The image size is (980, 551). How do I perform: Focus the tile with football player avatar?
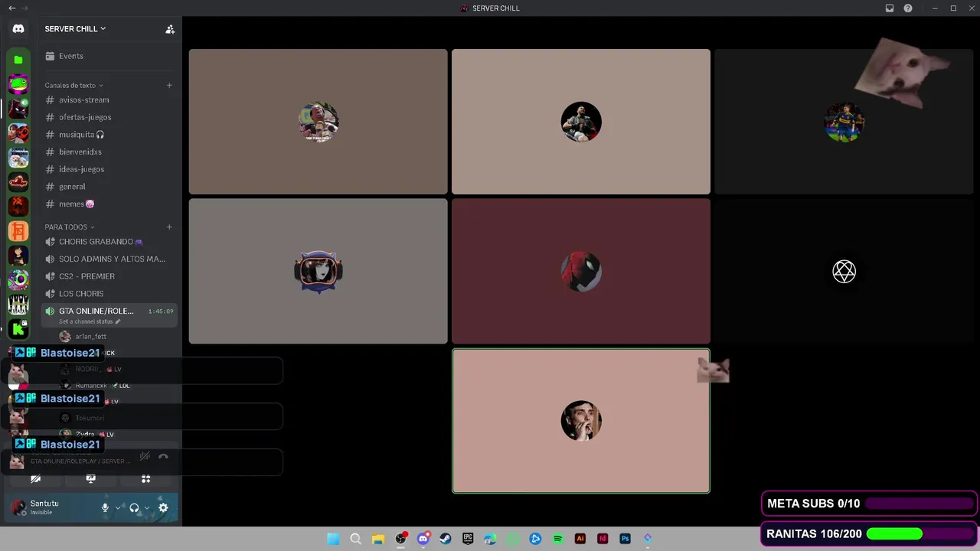click(844, 122)
